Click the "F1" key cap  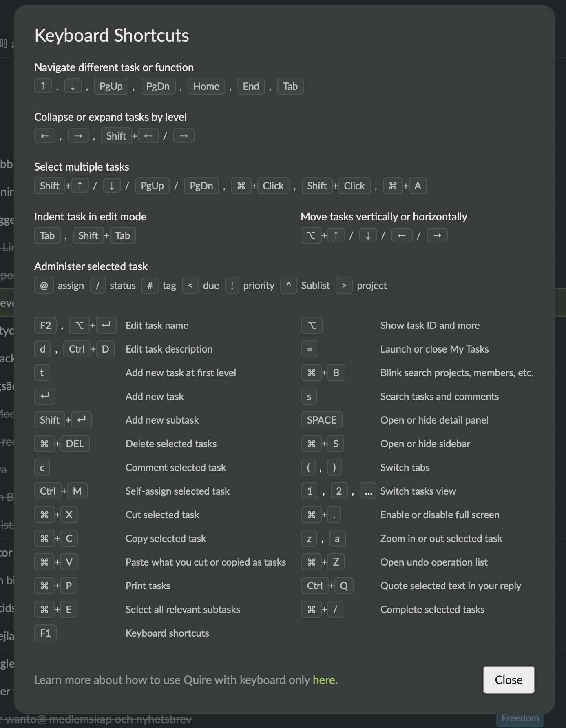[x=46, y=633]
